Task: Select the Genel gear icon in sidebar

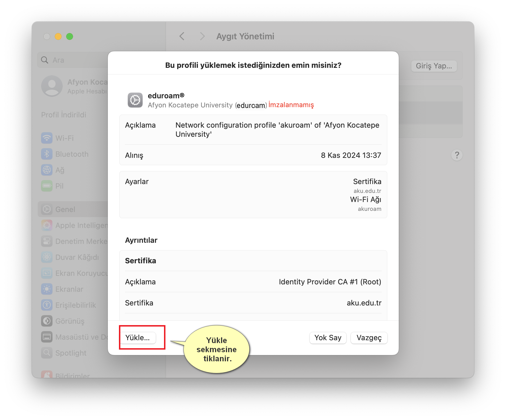Action: 47,209
